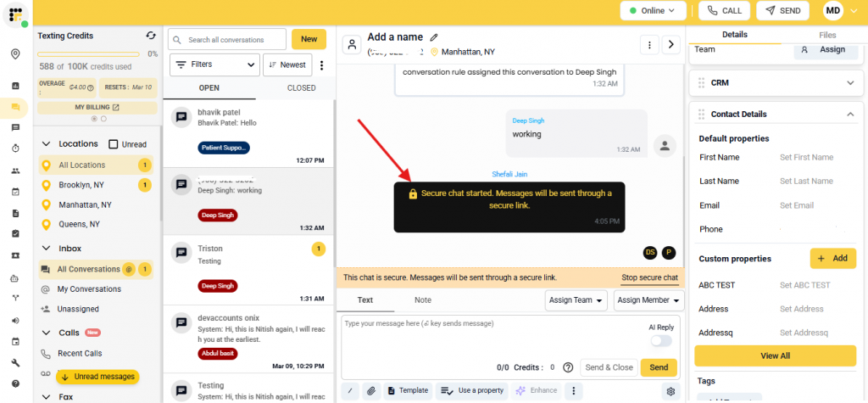868x403 pixels.
Task: Open the dashboard chart icon in the left rail
Action: click(x=15, y=86)
